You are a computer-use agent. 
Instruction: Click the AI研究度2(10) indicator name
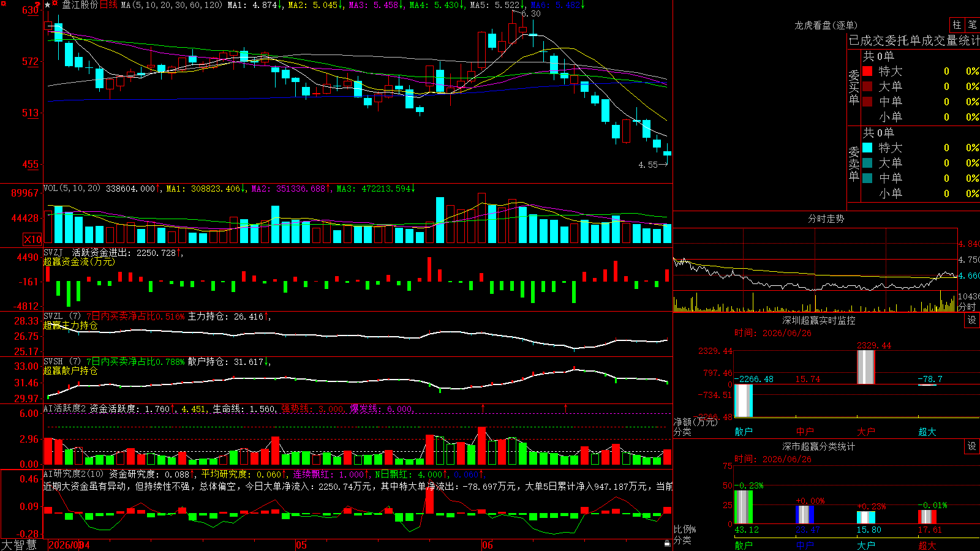coord(73,474)
